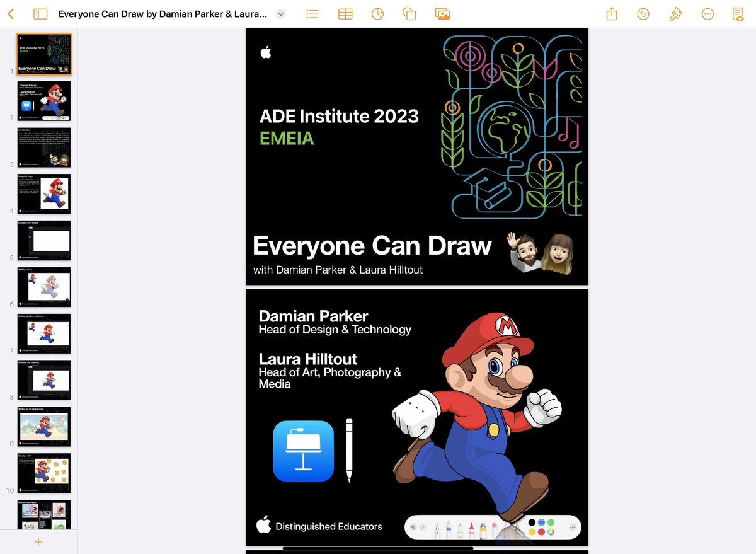Select thumbnail 7 Adding shadow and tone
Image resolution: width=756 pixels, height=554 pixels.
coord(43,334)
